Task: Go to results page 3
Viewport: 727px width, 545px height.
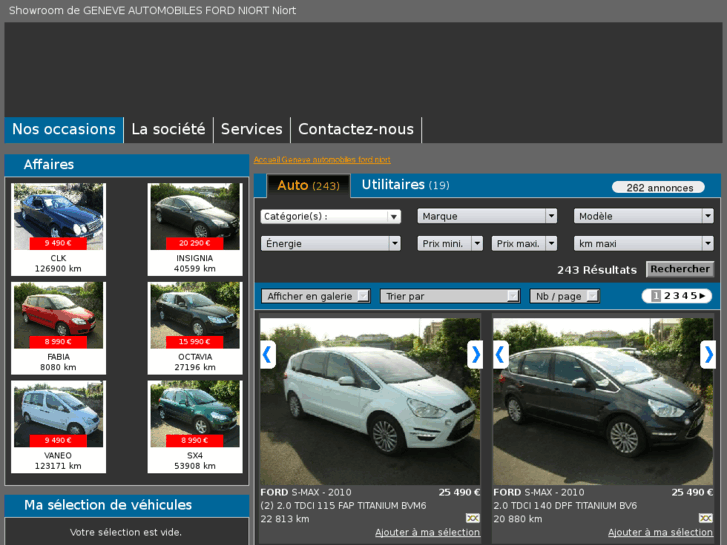Action: coord(675,296)
